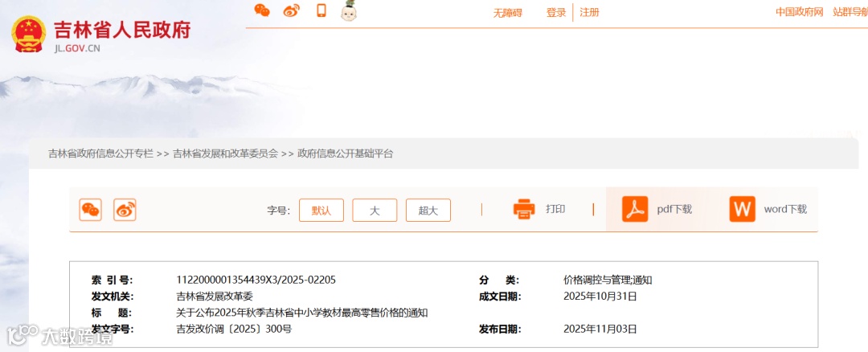
Task: Click the Word W icon
Action: (743, 209)
